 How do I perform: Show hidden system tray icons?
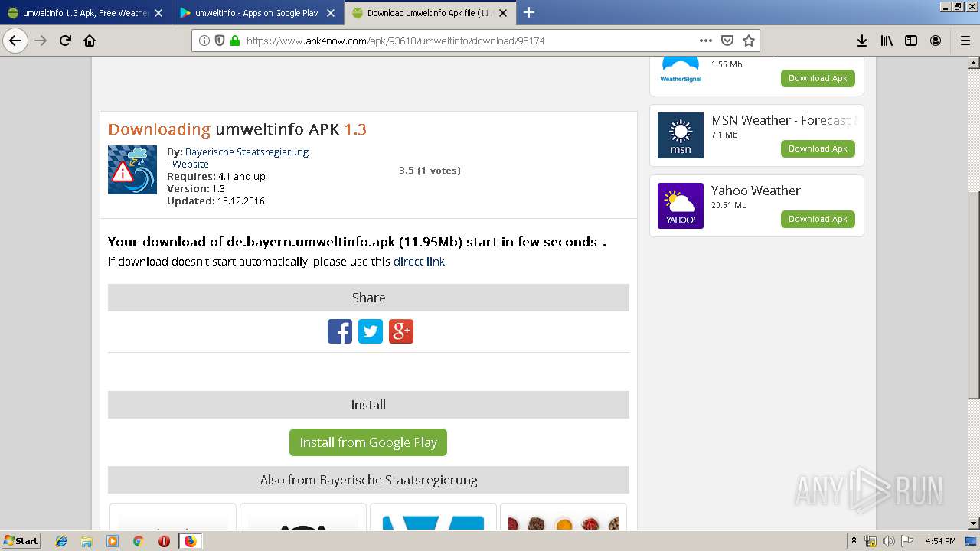(854, 541)
